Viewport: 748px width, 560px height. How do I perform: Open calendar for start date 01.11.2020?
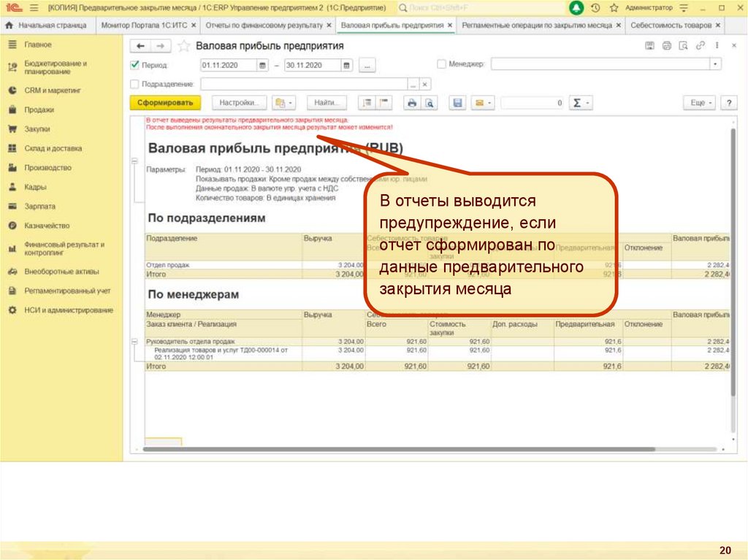click(x=263, y=65)
